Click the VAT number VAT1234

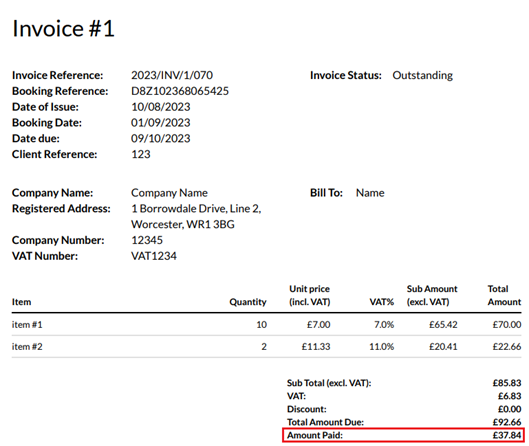[x=154, y=256]
